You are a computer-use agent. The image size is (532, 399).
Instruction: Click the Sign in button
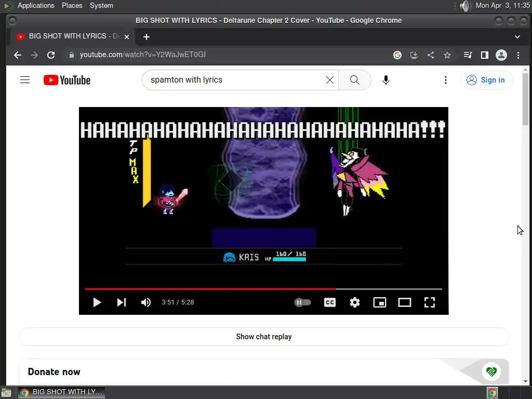point(486,80)
